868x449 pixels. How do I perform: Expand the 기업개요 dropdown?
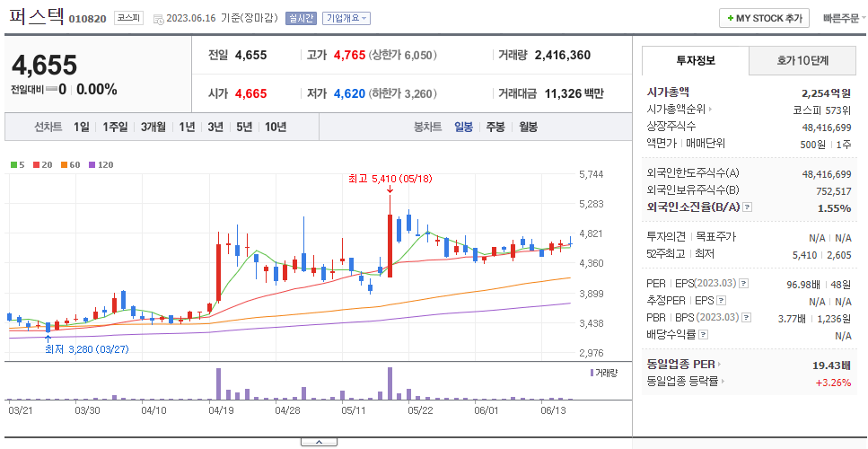click(x=346, y=18)
